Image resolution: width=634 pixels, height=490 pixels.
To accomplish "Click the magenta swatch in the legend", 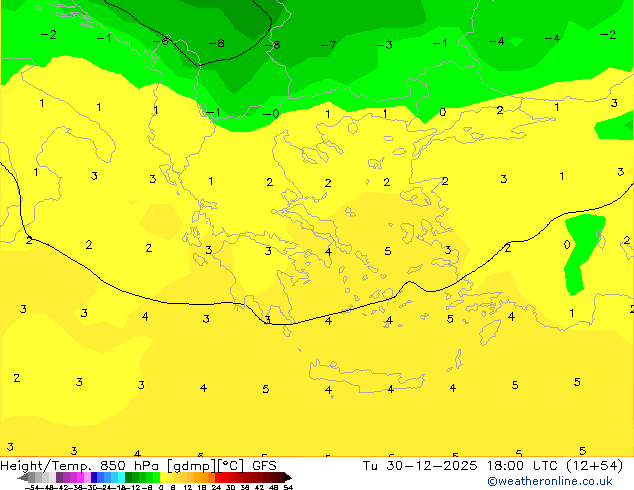I will coord(80,477).
